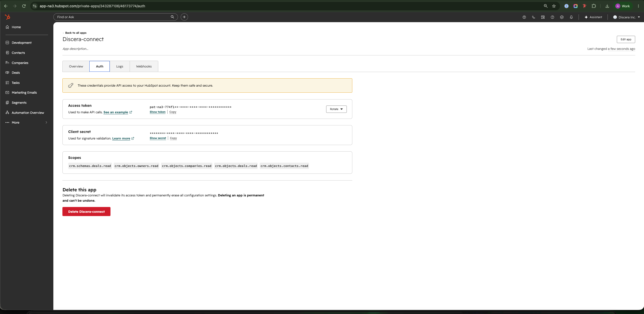Click the crm.objects.deals.read scope
Screen dimensions: 644x314
coord(236,166)
